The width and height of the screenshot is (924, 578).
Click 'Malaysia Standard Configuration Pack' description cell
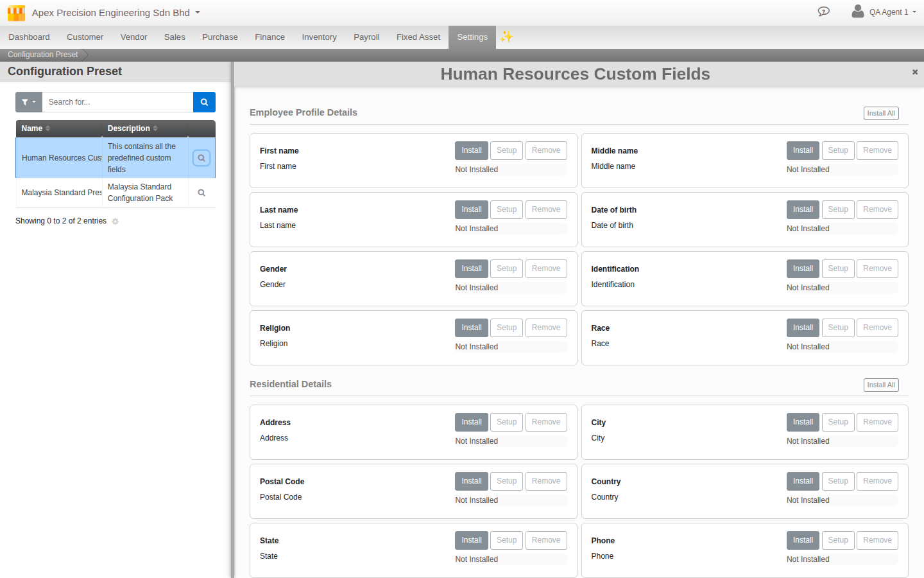tap(145, 193)
